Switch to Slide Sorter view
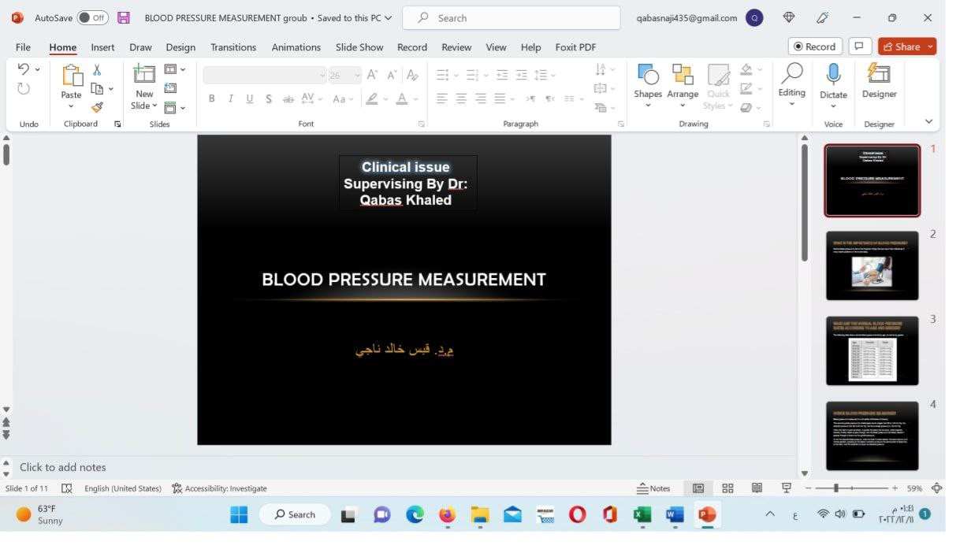960x560 pixels. (x=727, y=488)
